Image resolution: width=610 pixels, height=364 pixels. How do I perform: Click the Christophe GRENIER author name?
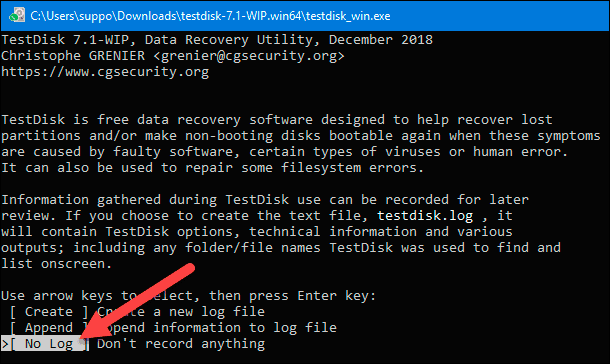pos(73,56)
